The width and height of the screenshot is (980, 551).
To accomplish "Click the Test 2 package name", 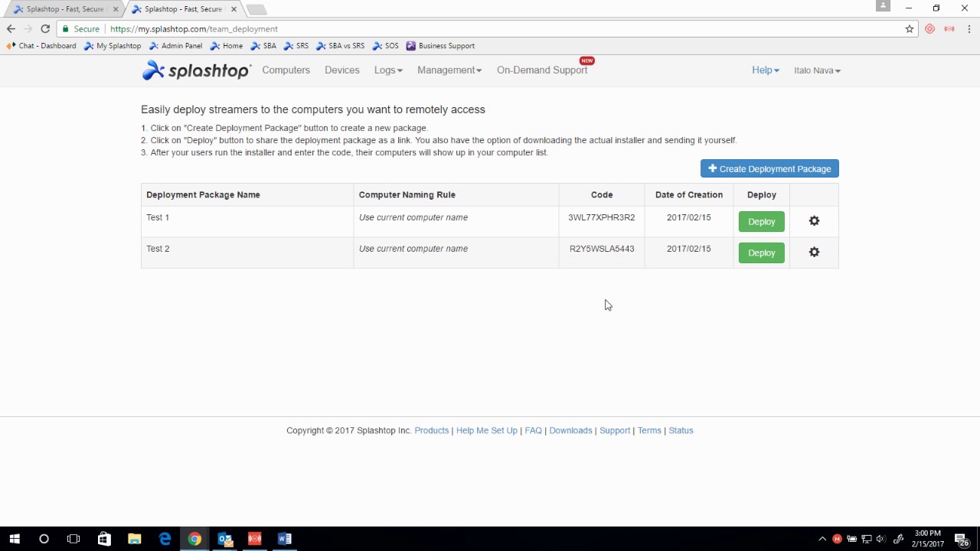I will (158, 249).
